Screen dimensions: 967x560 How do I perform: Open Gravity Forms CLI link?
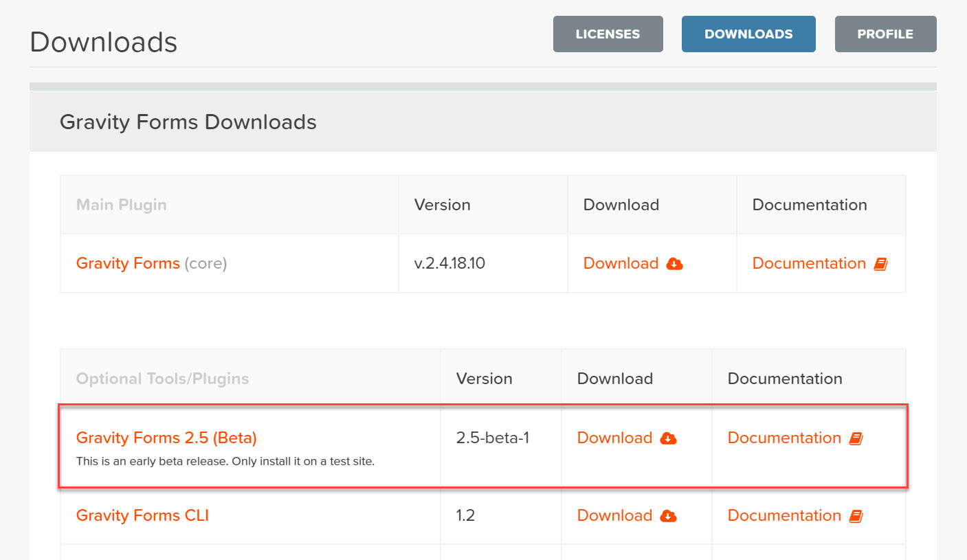(x=142, y=515)
